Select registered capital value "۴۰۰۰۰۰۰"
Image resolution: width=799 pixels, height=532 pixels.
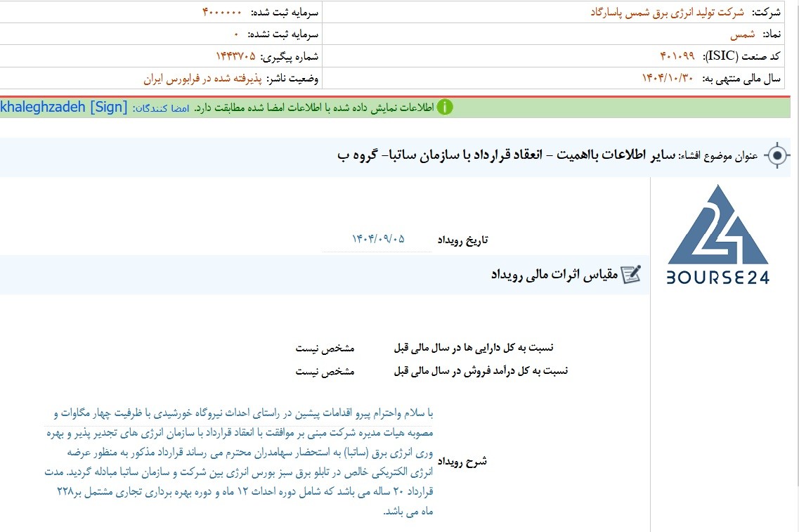point(221,12)
